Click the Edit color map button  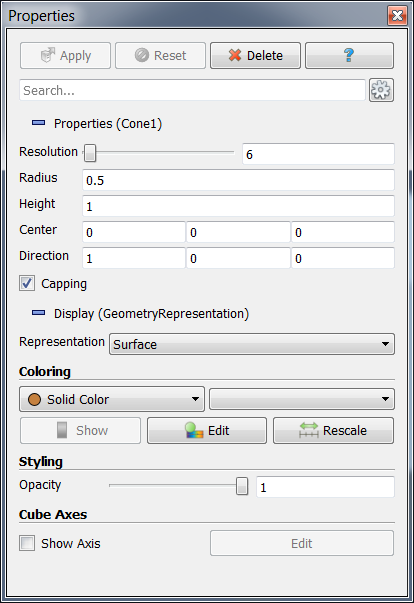click(x=207, y=430)
